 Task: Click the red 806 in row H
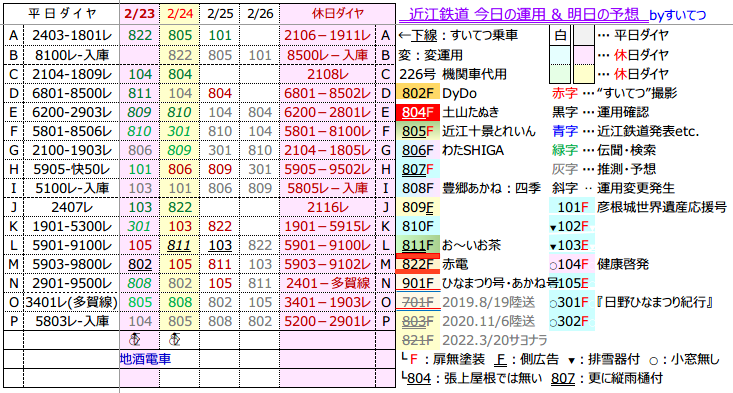point(180,169)
